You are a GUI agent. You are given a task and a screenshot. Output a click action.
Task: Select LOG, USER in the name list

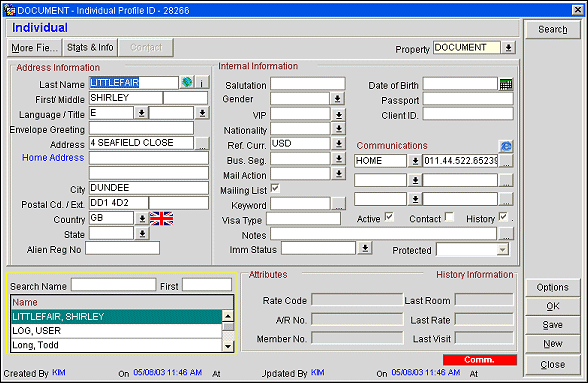116,330
